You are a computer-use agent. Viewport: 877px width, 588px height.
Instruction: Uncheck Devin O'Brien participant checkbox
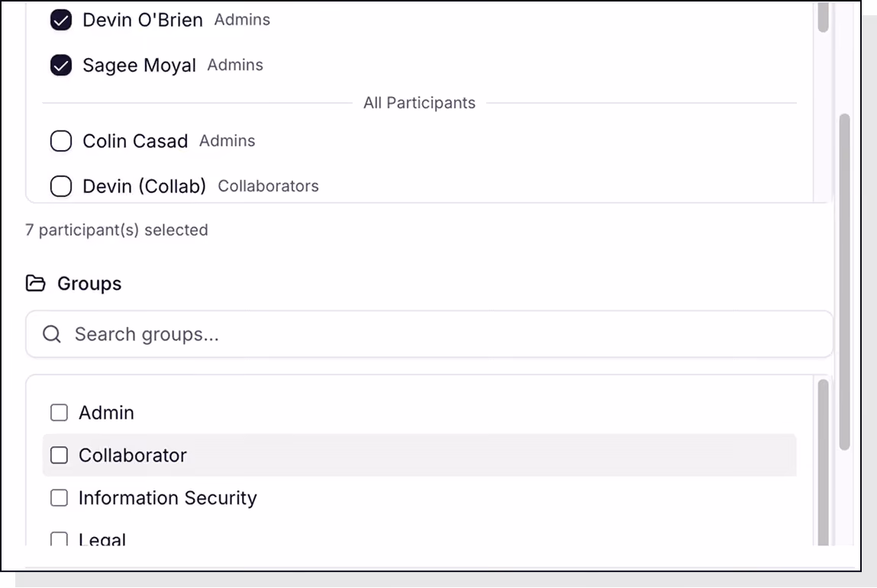pos(61,20)
